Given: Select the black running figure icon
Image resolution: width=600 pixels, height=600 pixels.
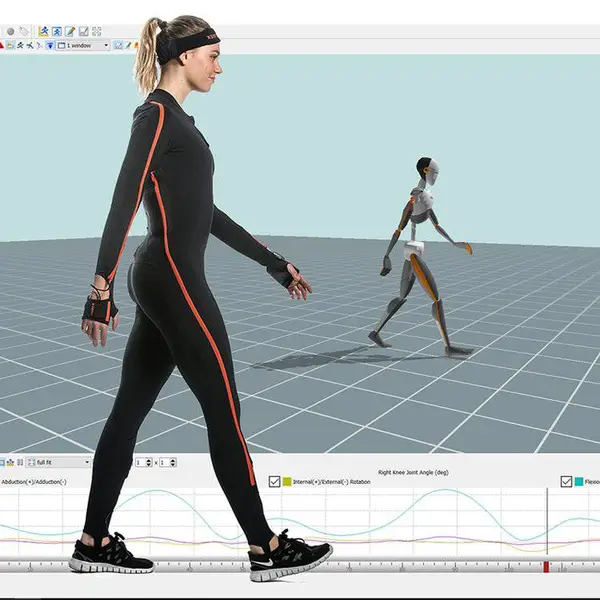Looking at the screenshot, I should [x=20, y=46].
